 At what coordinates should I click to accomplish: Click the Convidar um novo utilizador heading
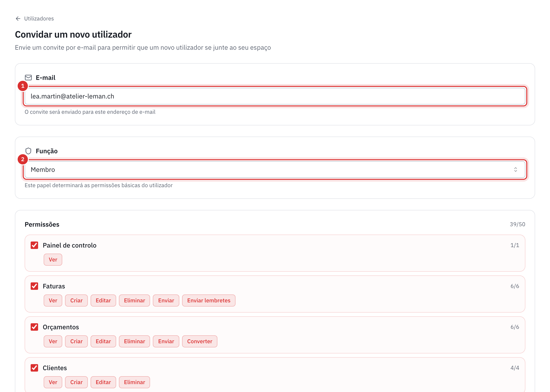click(x=73, y=34)
